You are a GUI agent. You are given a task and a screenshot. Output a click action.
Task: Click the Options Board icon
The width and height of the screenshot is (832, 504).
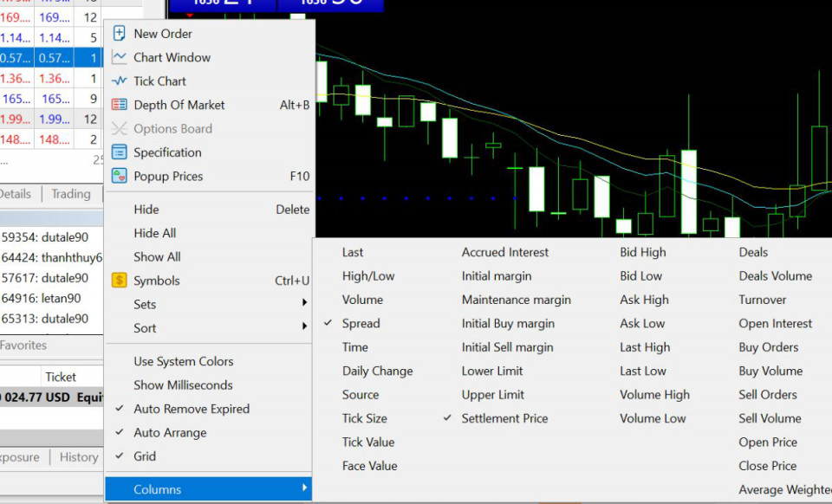[120, 129]
